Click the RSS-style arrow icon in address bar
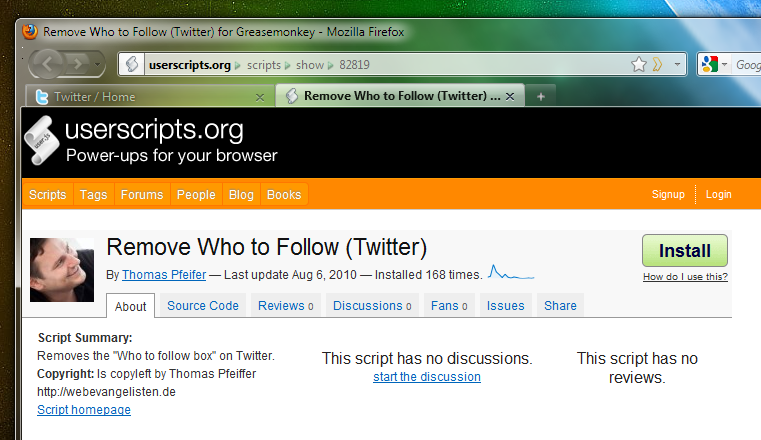The height and width of the screenshot is (440, 761). (x=657, y=64)
